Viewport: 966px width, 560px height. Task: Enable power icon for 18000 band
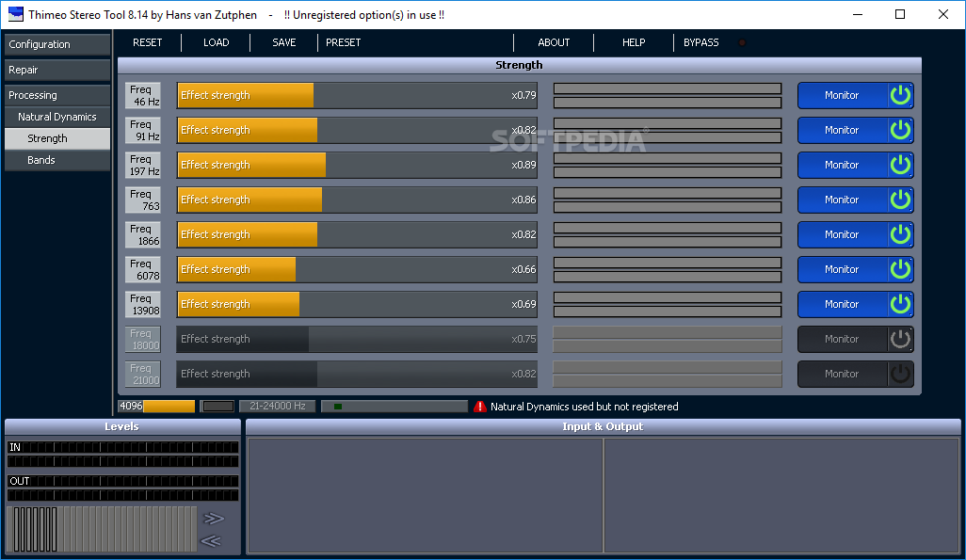(x=901, y=339)
